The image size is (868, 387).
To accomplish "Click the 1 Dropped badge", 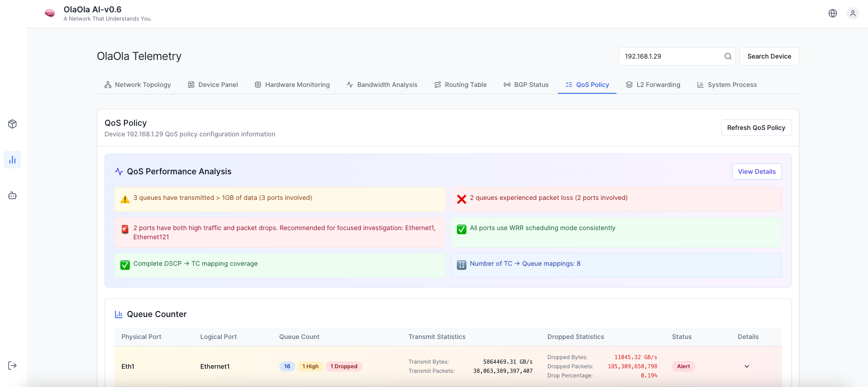I will coord(344,366).
